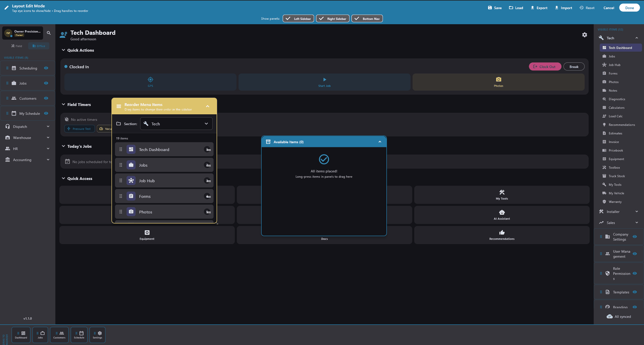Expand the Accounting menu group
Screen dimensions: 644x345
point(27,160)
